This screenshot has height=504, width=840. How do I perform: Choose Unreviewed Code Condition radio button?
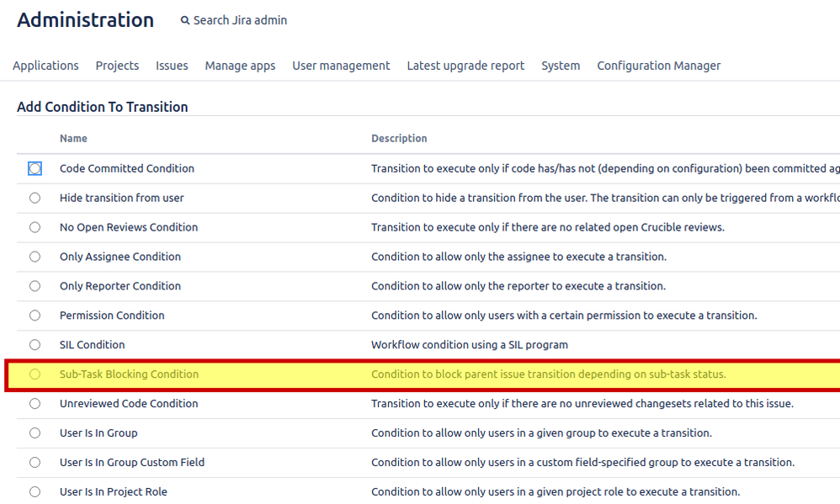pos(35,404)
